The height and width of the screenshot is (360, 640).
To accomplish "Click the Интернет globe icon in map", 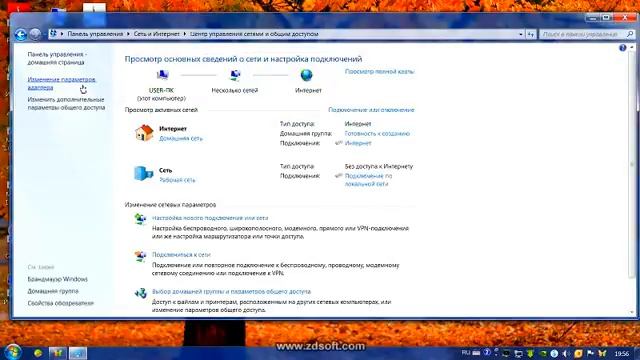I will pos(307,75).
